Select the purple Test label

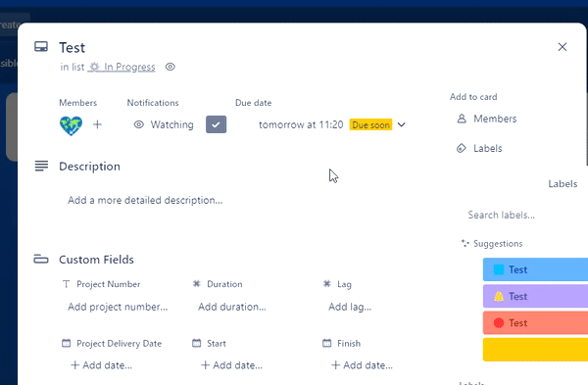(535, 296)
